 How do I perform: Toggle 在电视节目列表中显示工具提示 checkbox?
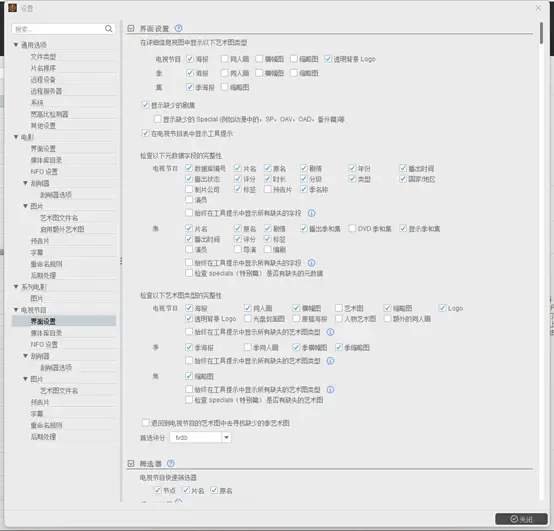145,133
